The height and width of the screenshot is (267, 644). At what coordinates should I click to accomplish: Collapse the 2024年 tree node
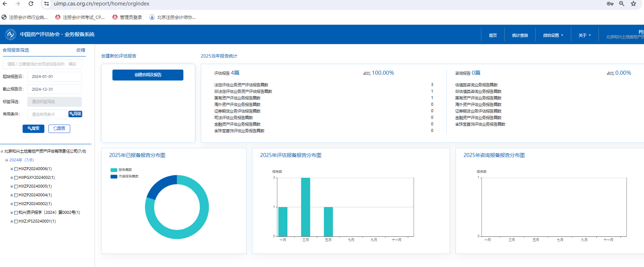[7, 160]
